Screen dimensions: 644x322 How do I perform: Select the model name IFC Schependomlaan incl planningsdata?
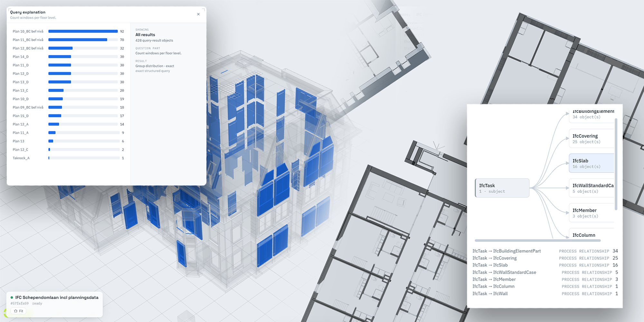coord(57,298)
